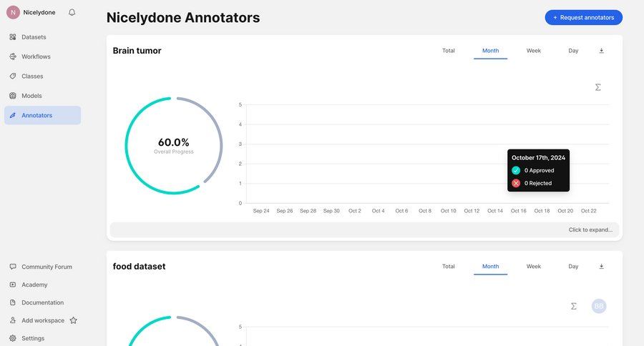Switch the Brain tumor chart to Week
644x346 pixels.
pos(534,51)
